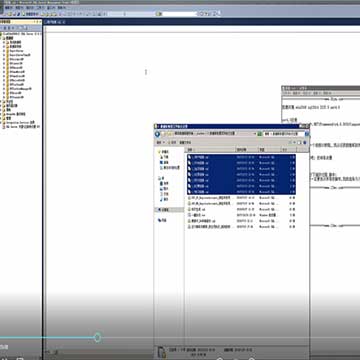Viewport: 360px width, 360px height.
Task: Click the Explorer search input field
Action: click(284, 134)
